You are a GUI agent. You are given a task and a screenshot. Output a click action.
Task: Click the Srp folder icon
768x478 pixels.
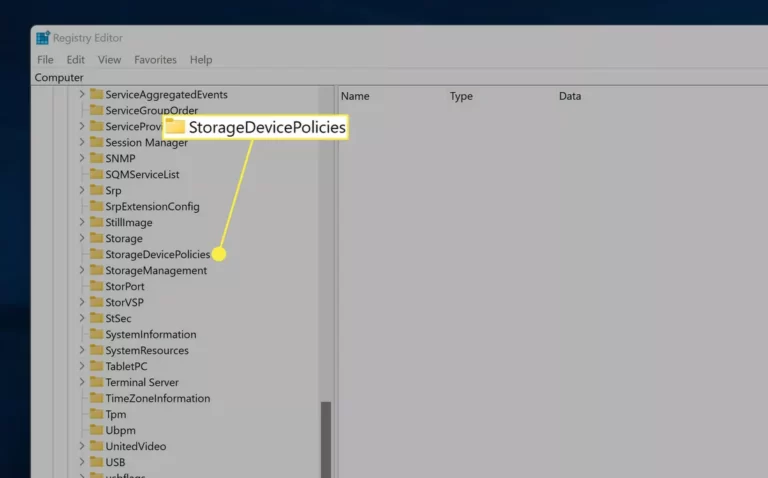click(x=96, y=190)
